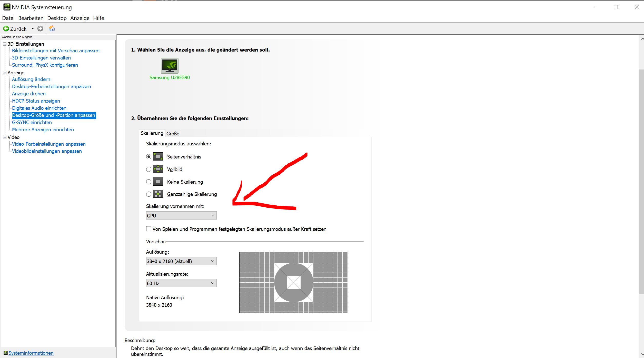
Task: Open the Systeminformationen link
Action: 31,353
